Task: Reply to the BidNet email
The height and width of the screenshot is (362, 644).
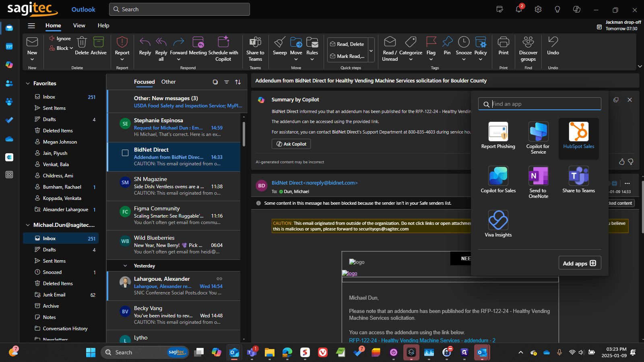Action: coord(145,45)
